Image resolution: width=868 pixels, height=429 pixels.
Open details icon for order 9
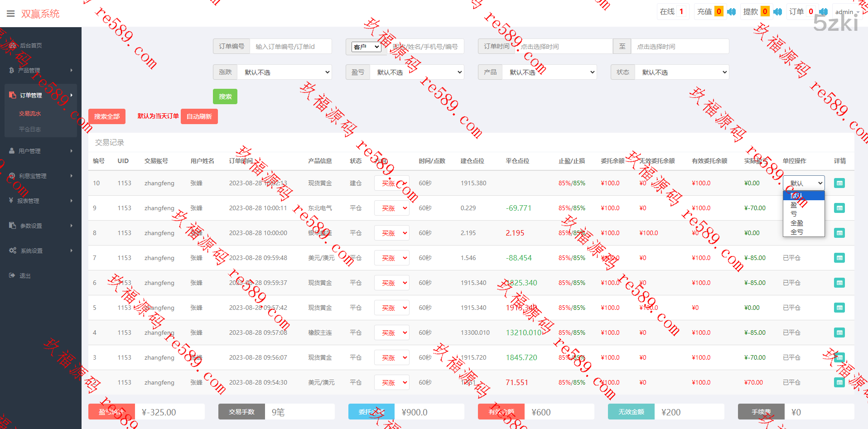click(x=839, y=208)
